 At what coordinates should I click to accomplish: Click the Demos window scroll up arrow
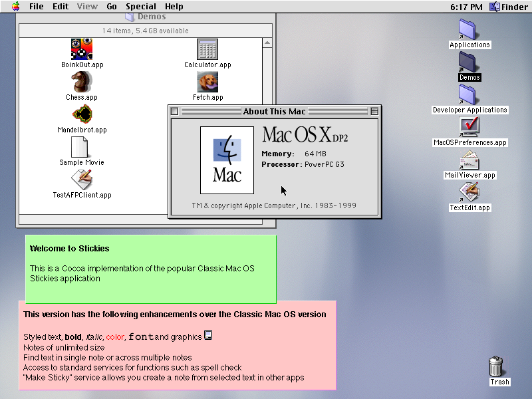pos(267,44)
